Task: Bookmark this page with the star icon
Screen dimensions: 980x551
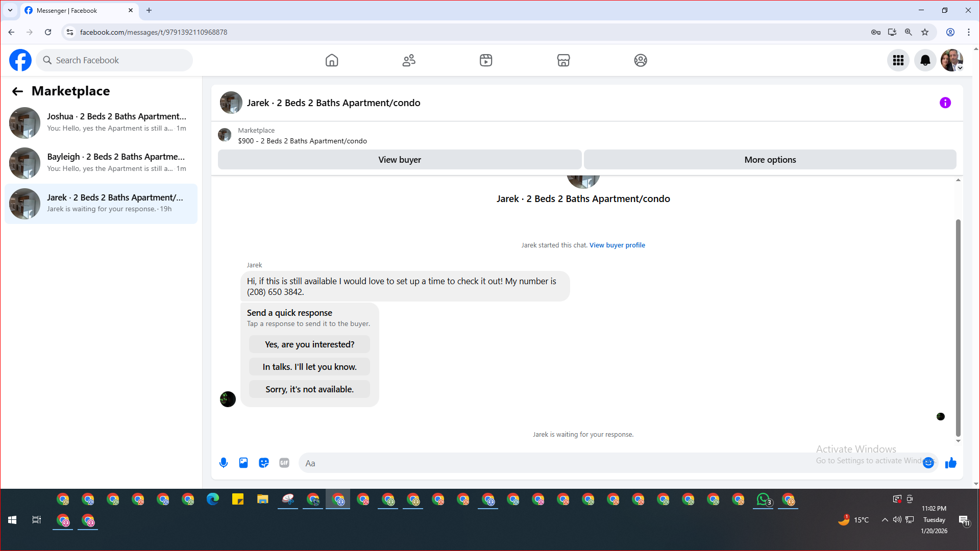Action: [x=925, y=32]
